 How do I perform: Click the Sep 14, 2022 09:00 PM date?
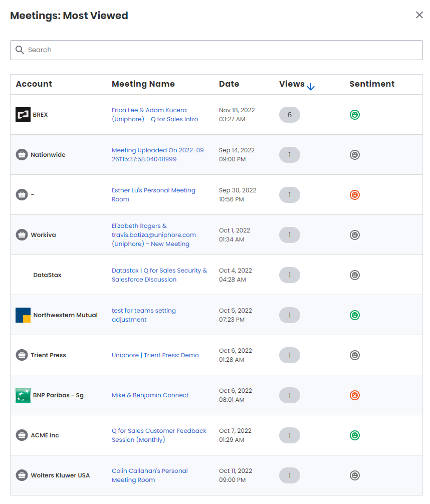(237, 155)
